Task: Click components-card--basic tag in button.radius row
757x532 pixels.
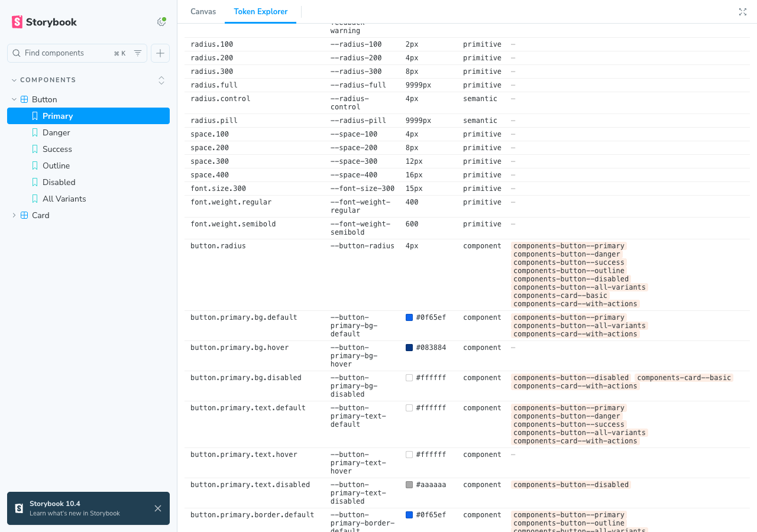Action: (x=560, y=296)
